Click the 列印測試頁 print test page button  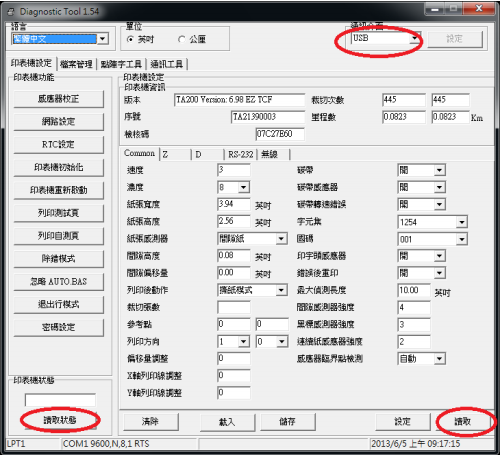[59, 213]
